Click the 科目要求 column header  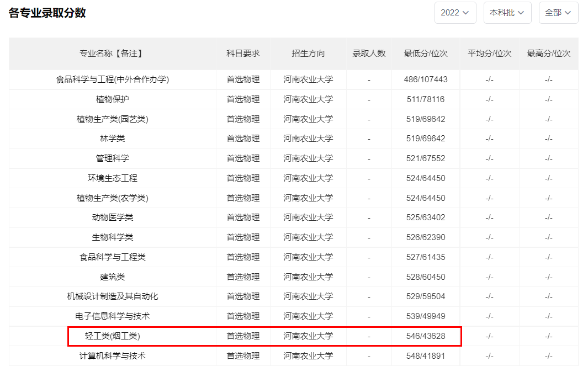click(x=243, y=54)
